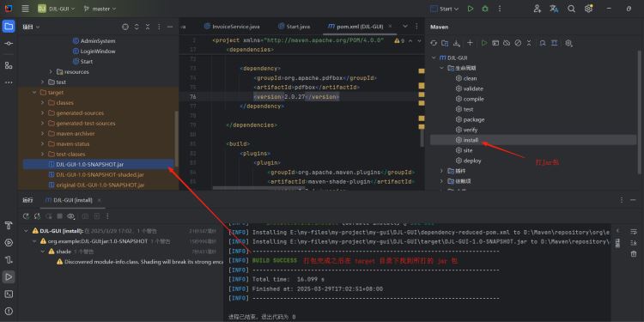Open the master branch dropdown
The height and width of the screenshot is (322, 644).
tap(100, 9)
